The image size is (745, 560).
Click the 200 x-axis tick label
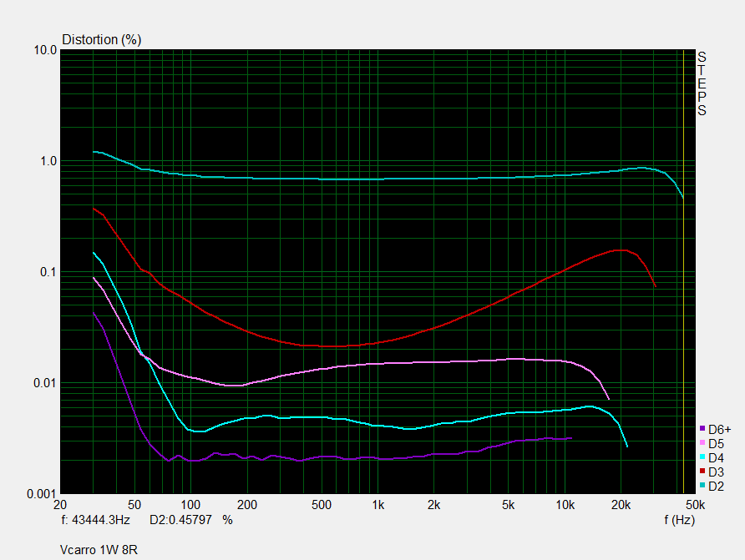click(247, 505)
